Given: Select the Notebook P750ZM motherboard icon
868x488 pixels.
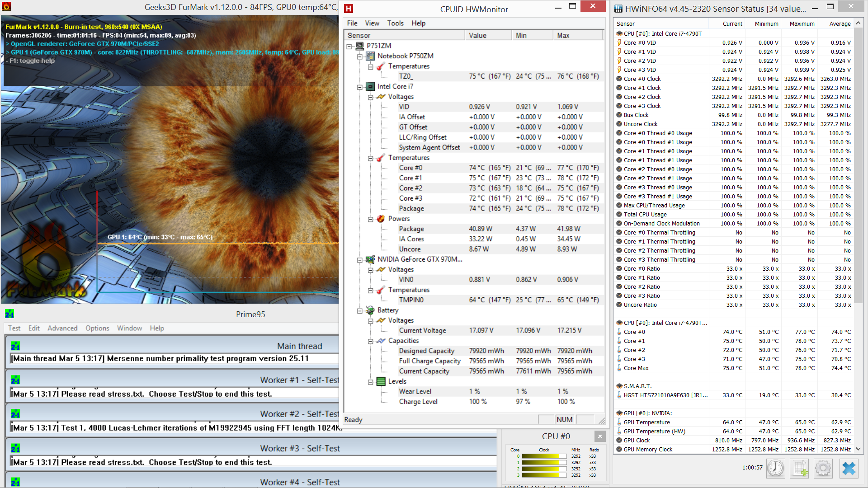Looking at the screenshot, I should (x=370, y=56).
